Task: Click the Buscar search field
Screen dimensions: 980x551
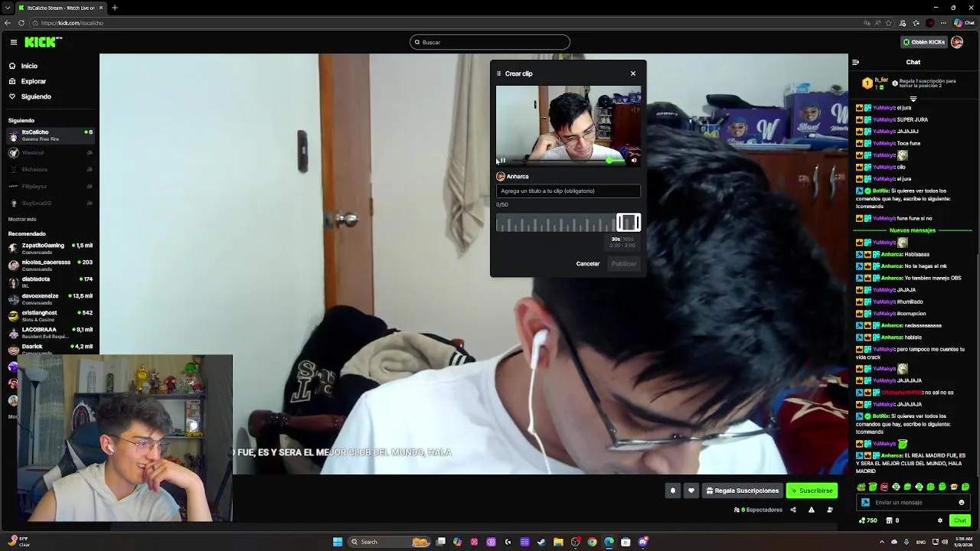Action: (x=490, y=42)
